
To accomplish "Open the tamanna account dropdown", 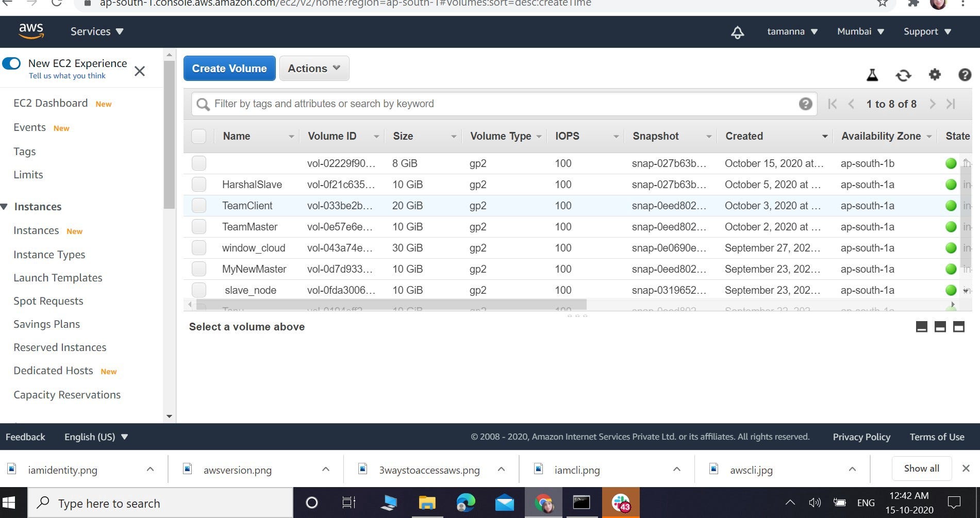I will tap(792, 31).
